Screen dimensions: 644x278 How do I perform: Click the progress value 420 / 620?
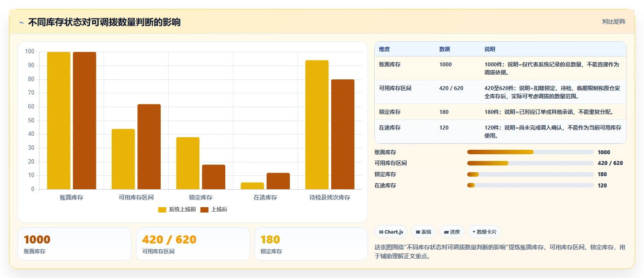tap(610, 163)
